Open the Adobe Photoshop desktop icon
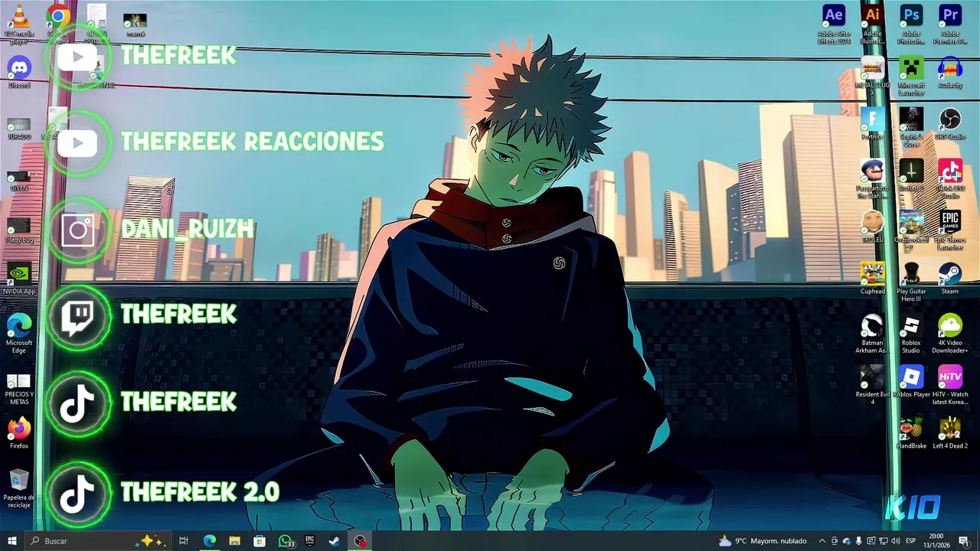 (x=911, y=23)
